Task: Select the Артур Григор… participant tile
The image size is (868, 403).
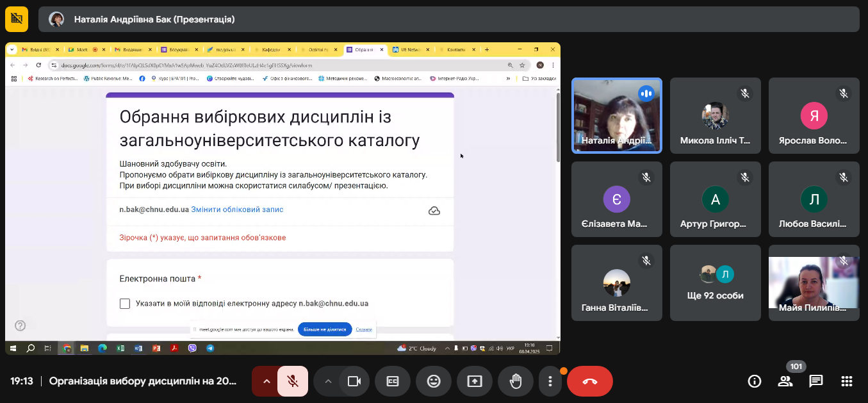Action: pyautogui.click(x=716, y=199)
